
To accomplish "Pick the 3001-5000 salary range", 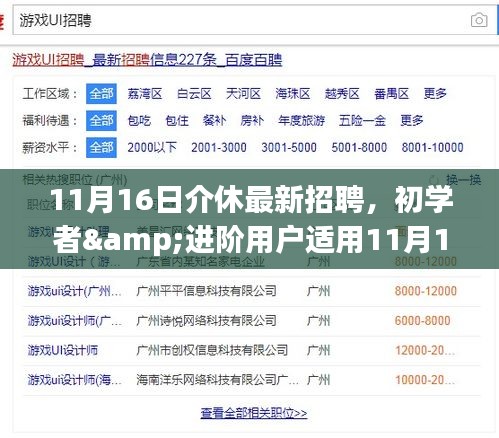I will (x=289, y=147).
